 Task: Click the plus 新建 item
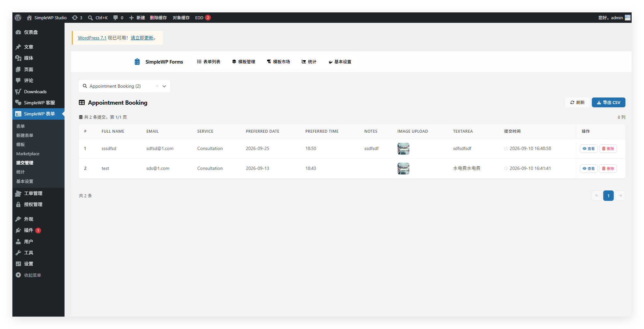pos(137,18)
